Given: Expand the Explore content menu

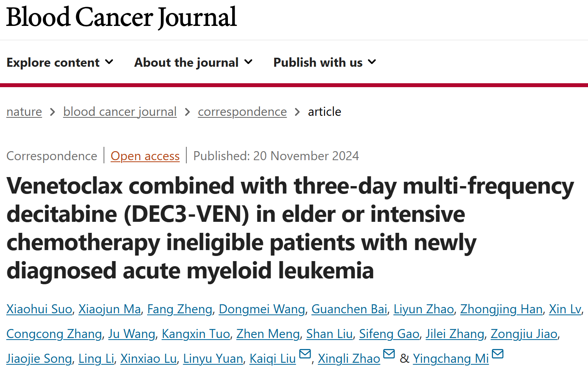Looking at the screenshot, I should 60,62.
